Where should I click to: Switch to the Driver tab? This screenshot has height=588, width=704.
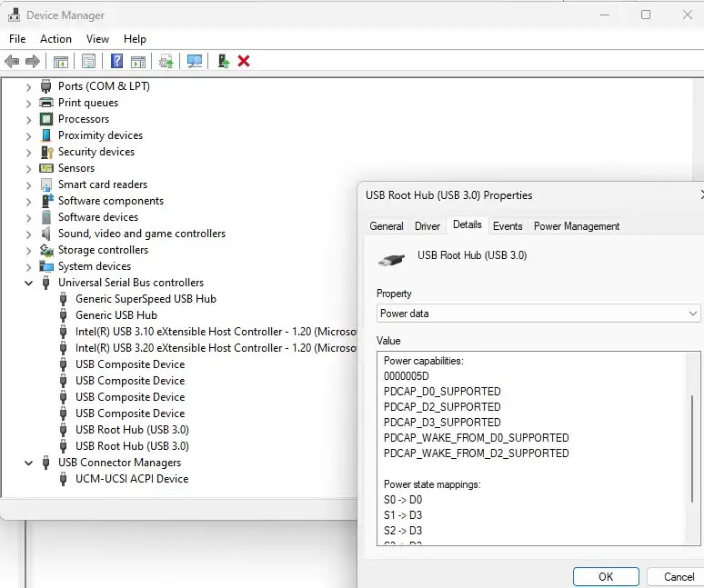(x=427, y=226)
